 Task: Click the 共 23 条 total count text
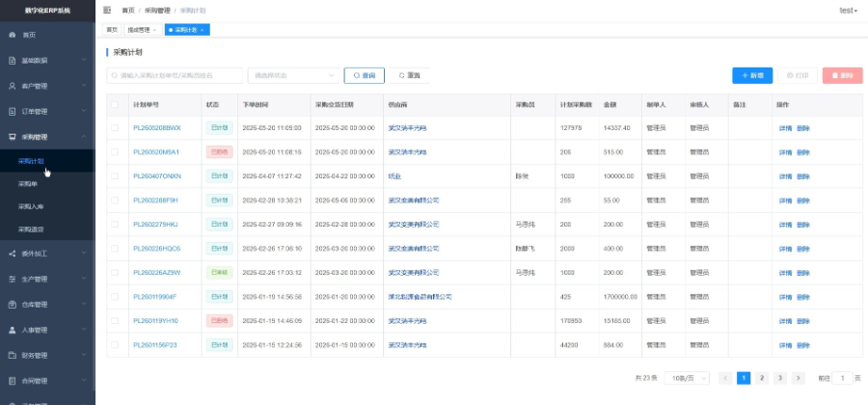coord(646,378)
